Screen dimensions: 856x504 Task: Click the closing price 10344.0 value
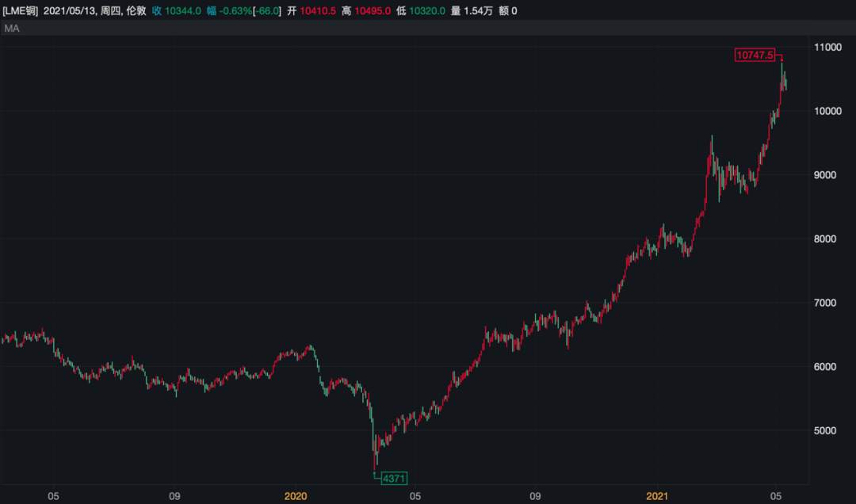183,11
